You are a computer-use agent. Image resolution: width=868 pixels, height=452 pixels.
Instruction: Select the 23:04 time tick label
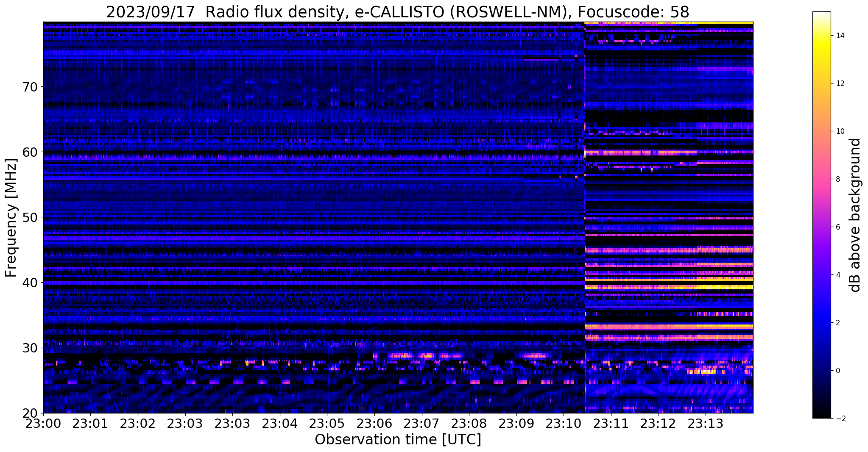coord(280,423)
